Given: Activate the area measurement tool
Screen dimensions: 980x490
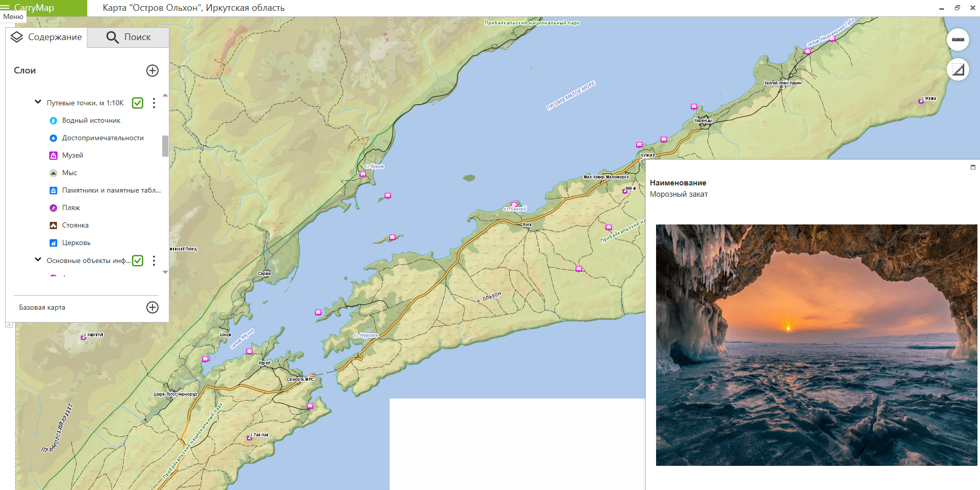Looking at the screenshot, I should point(958,69).
